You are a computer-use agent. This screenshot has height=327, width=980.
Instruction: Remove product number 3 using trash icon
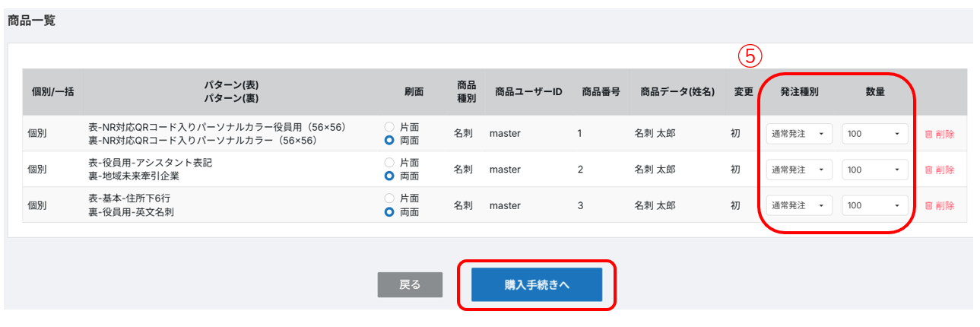(x=928, y=205)
